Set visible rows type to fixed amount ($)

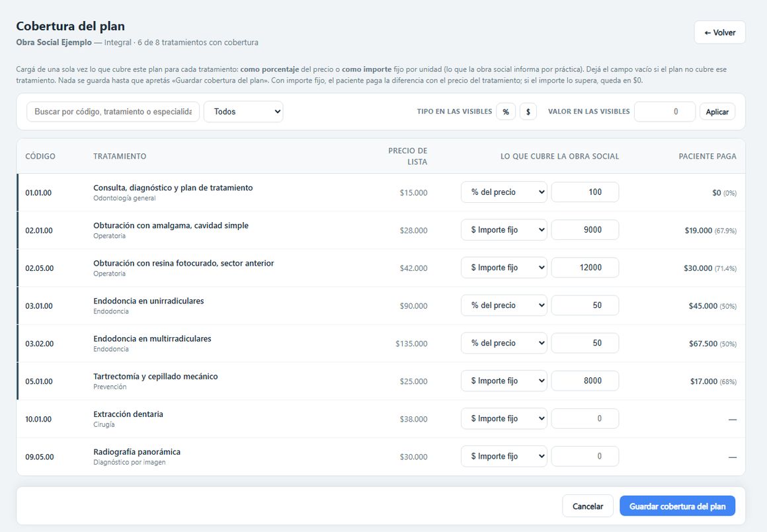pyautogui.click(x=528, y=112)
